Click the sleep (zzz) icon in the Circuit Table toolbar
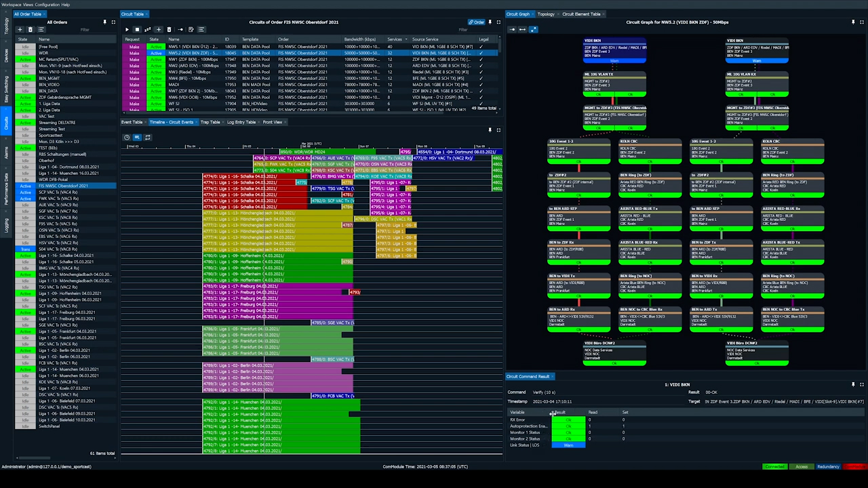868x488 pixels. click(x=148, y=30)
